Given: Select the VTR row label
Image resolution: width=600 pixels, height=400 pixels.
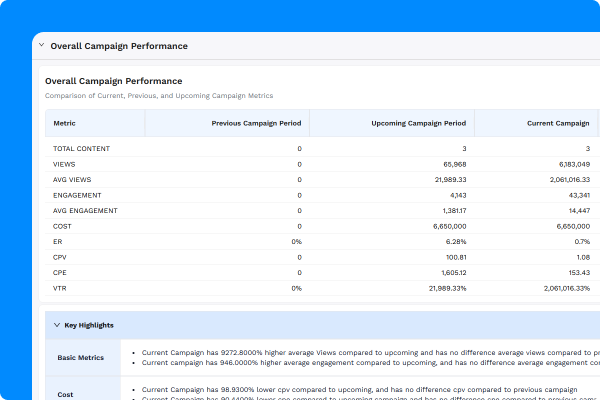Looking at the screenshot, I should tap(61, 288).
